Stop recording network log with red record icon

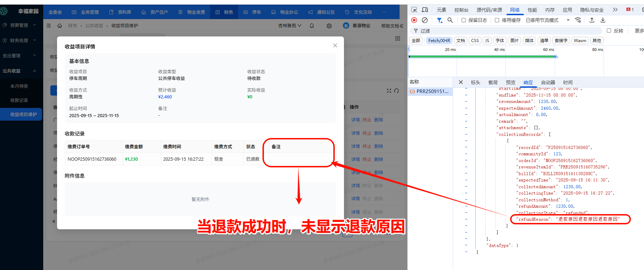click(414, 20)
